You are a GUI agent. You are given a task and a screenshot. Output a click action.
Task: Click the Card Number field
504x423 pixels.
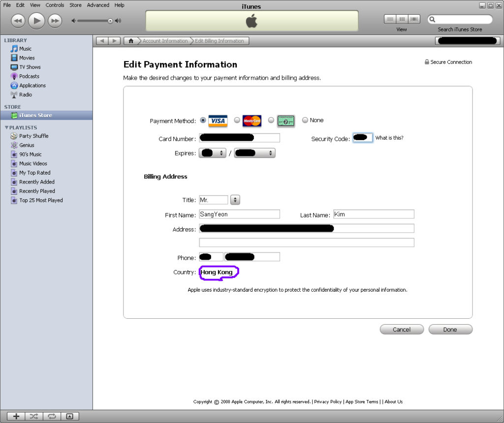point(240,138)
